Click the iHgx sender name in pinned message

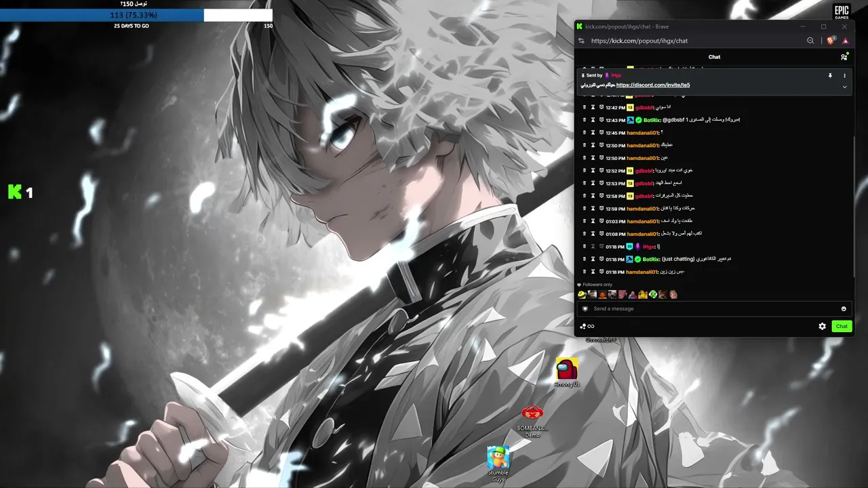(x=616, y=75)
